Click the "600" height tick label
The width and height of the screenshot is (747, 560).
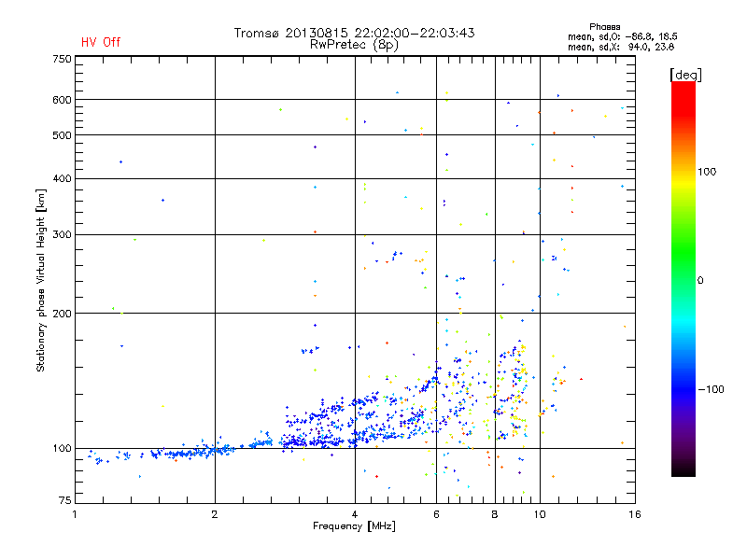click(62, 100)
